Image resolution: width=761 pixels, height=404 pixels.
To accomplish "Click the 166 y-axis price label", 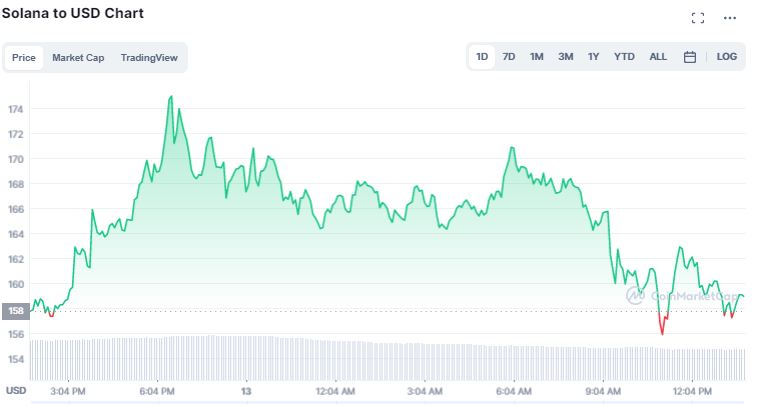I will tap(16, 209).
